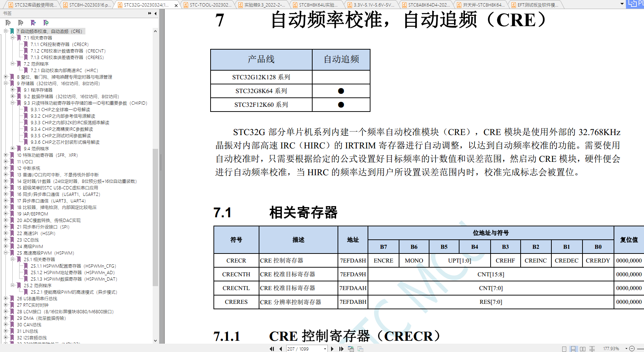The width and height of the screenshot is (644, 352).
Task: Close the STC32G-20230324 tab
Action: (176, 5)
